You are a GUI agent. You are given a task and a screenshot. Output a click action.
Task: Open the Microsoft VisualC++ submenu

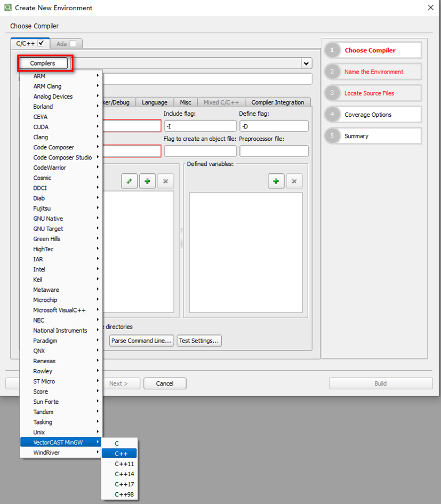pos(61,310)
